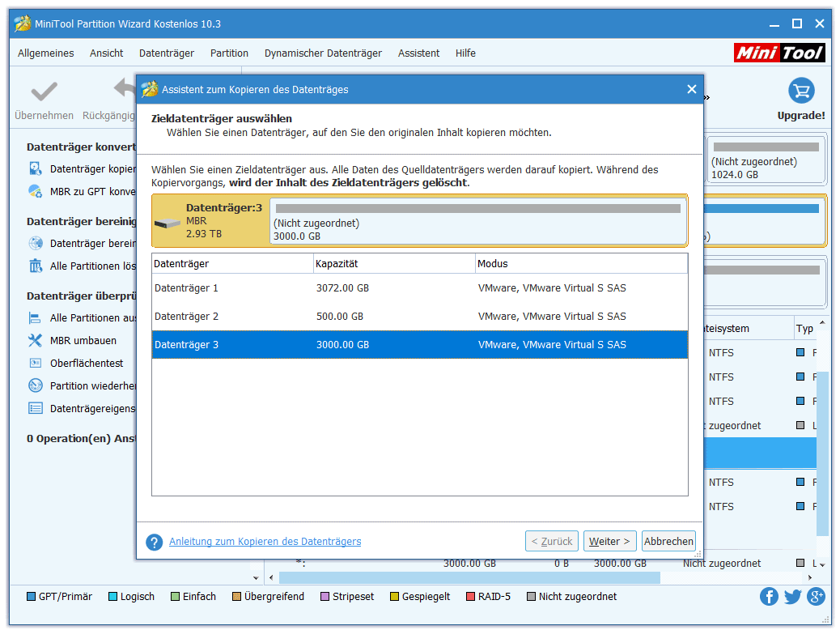Click the Übergreifend legend color swatch

point(237,597)
